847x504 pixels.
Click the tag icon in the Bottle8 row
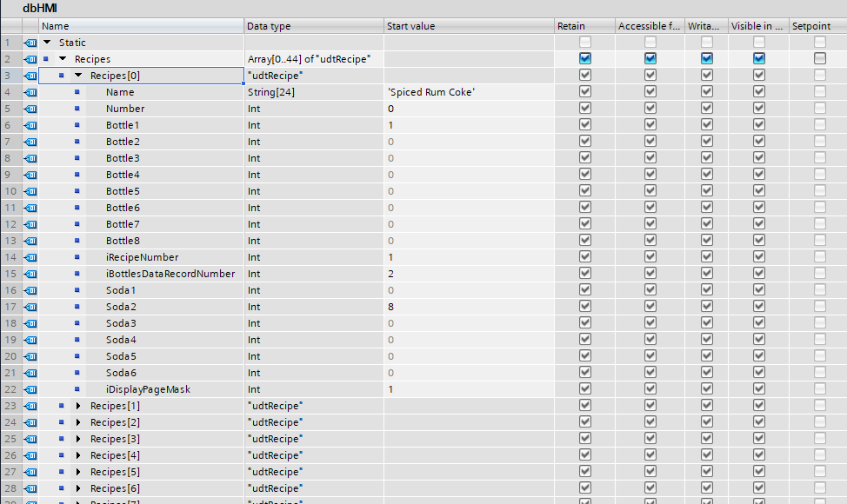tap(30, 241)
